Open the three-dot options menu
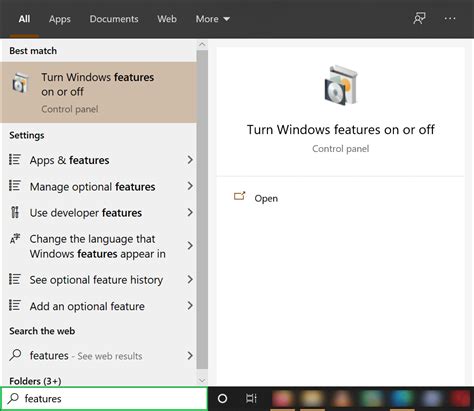The width and height of the screenshot is (474, 411). (x=450, y=19)
